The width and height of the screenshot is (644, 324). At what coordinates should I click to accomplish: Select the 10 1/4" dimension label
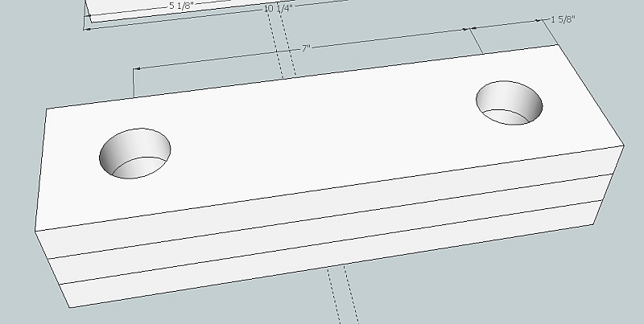279,9
